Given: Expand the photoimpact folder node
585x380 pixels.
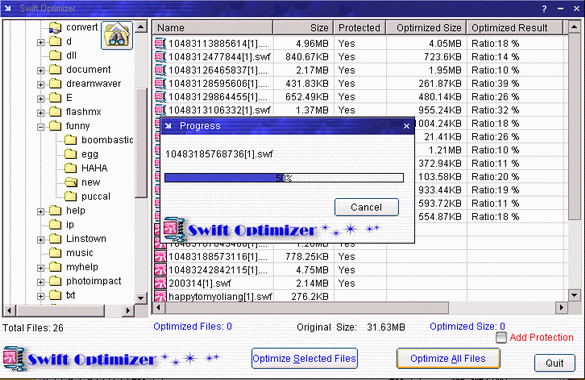Looking at the screenshot, I should (41, 282).
